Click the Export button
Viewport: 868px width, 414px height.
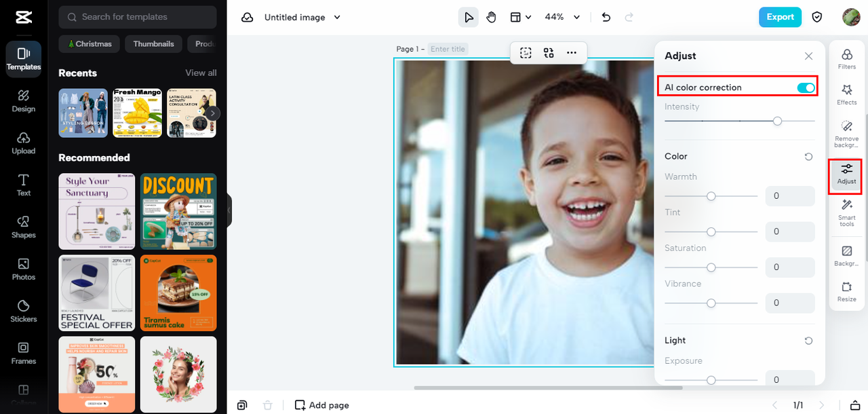tap(780, 17)
